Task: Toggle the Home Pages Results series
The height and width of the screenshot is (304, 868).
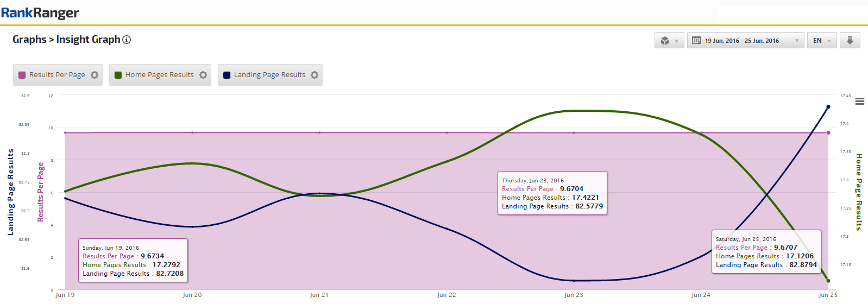Action: (x=159, y=75)
